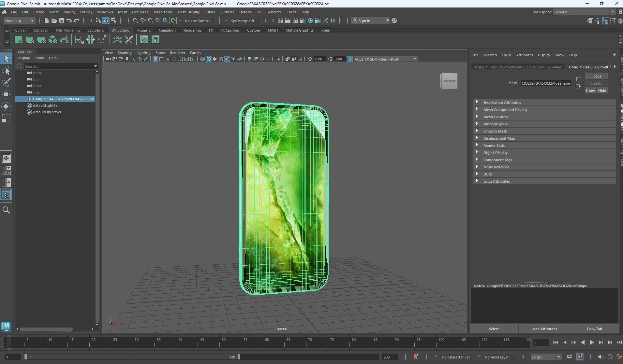Open the UV Editor shelf icon
This screenshot has width=623, height=364.
(x=144, y=40)
